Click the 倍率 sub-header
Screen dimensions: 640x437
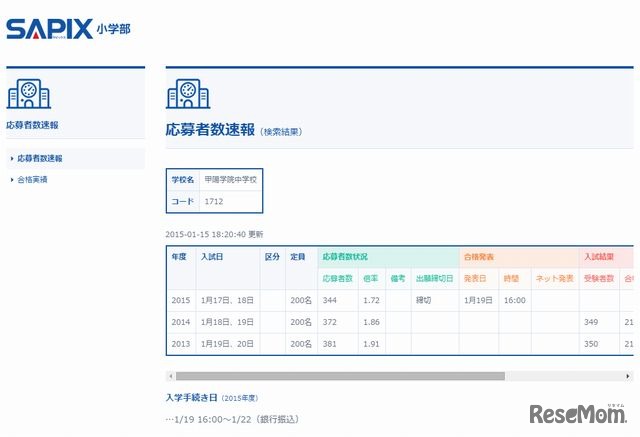(x=371, y=279)
